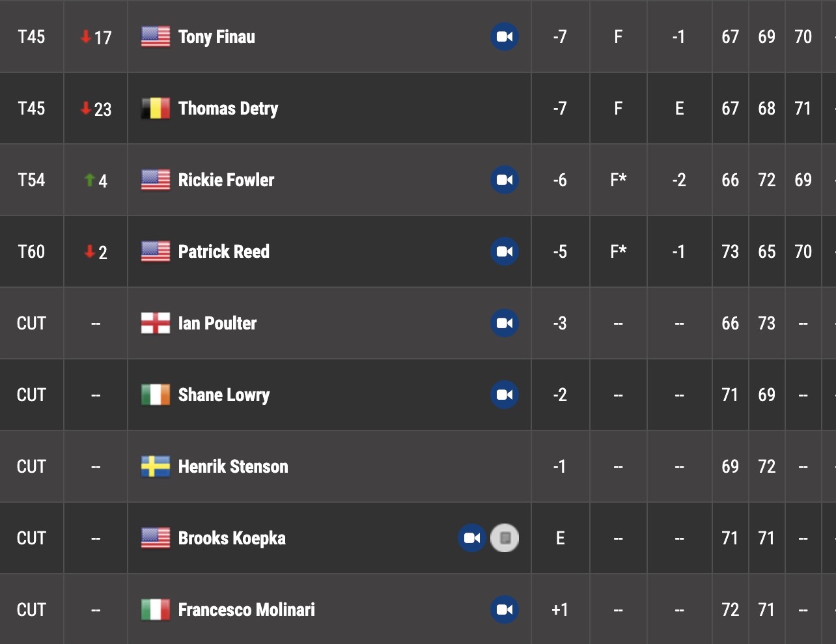Expand Ian Poulter's leaderboard row

(418, 323)
